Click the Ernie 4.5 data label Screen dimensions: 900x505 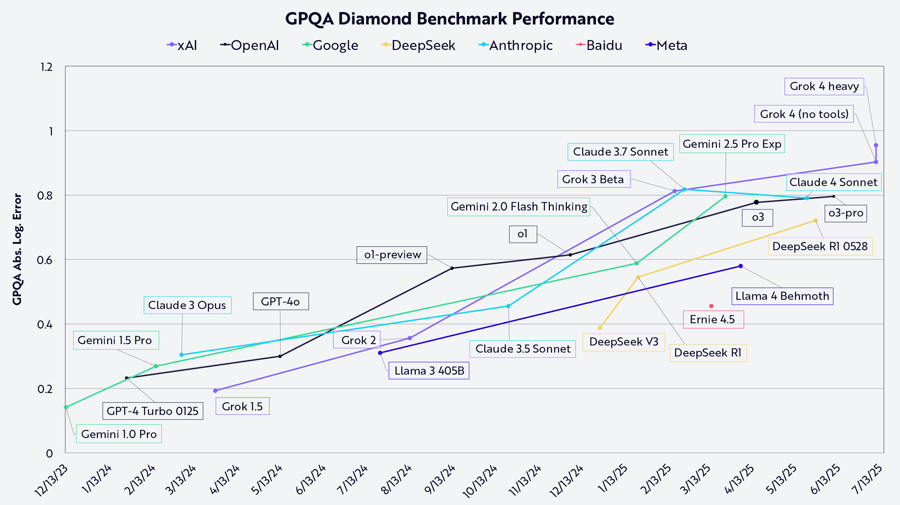click(x=713, y=319)
